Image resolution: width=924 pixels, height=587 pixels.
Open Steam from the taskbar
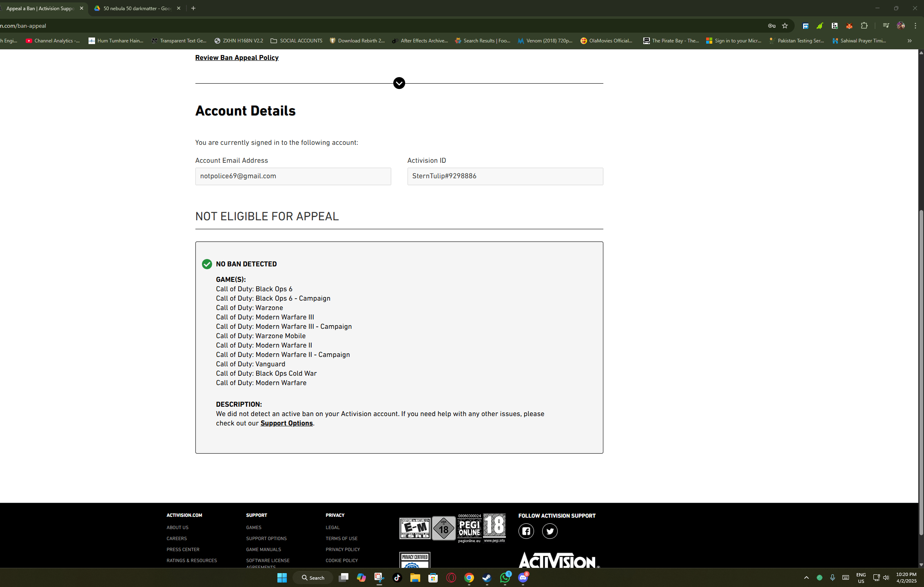[487, 578]
